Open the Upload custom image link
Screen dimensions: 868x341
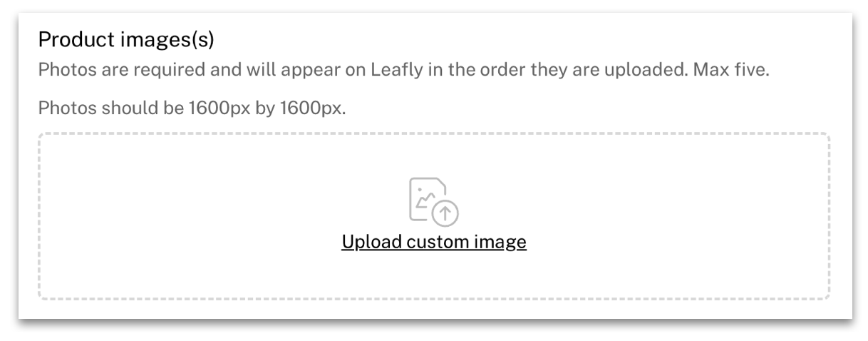(x=434, y=242)
